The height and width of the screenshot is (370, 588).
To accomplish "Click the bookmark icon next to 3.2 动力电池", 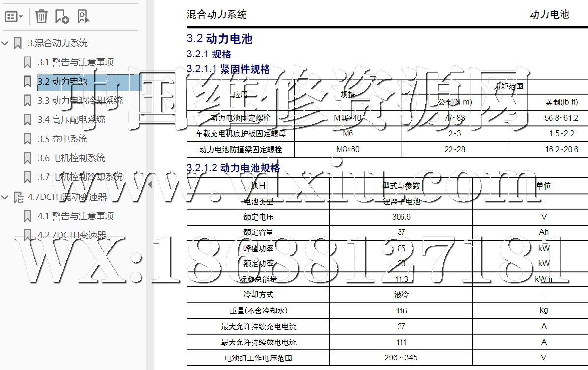I will pos(27,82).
